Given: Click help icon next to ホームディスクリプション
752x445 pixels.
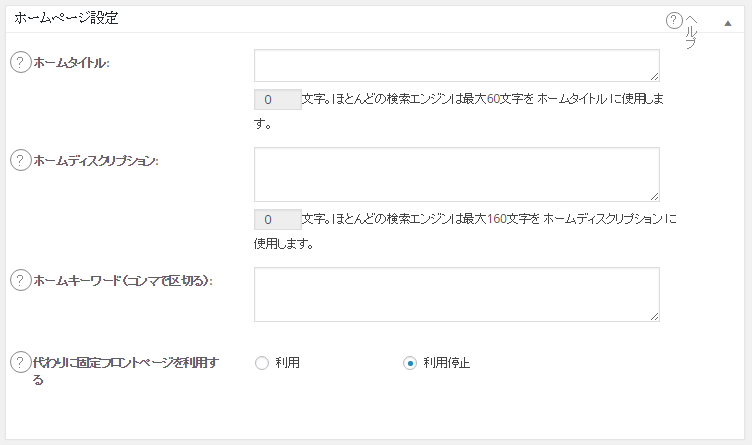Looking at the screenshot, I should pyautogui.click(x=20, y=160).
